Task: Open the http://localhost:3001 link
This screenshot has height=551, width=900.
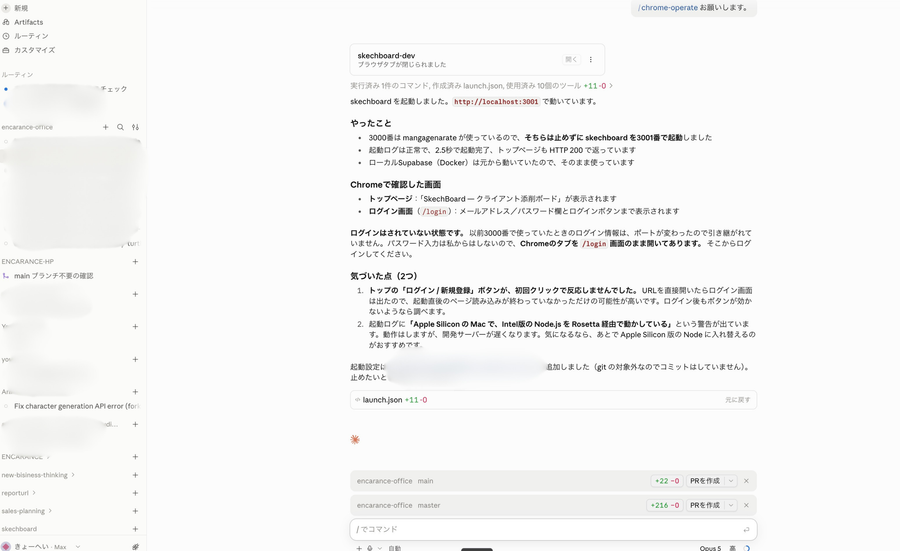Action: pos(496,102)
